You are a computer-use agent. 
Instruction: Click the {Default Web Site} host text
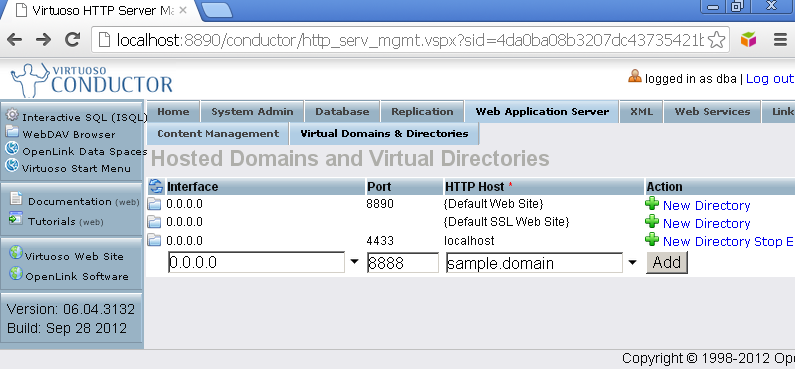coord(494,204)
